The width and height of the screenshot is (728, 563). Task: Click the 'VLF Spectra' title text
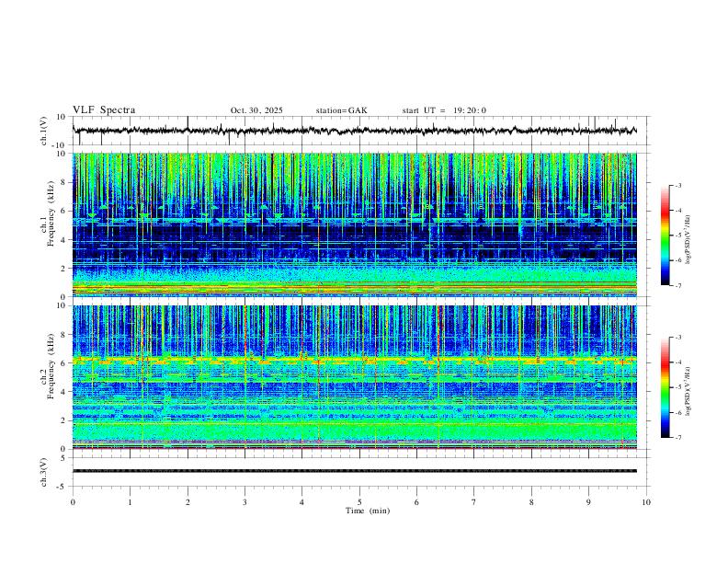tap(104, 110)
